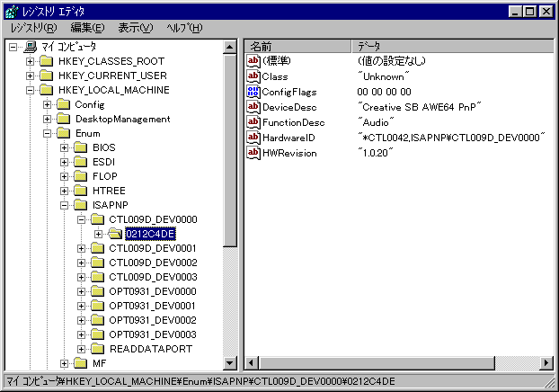Expand the HKEY_CURRENT_USER key
The image size is (559, 392).
30,76
